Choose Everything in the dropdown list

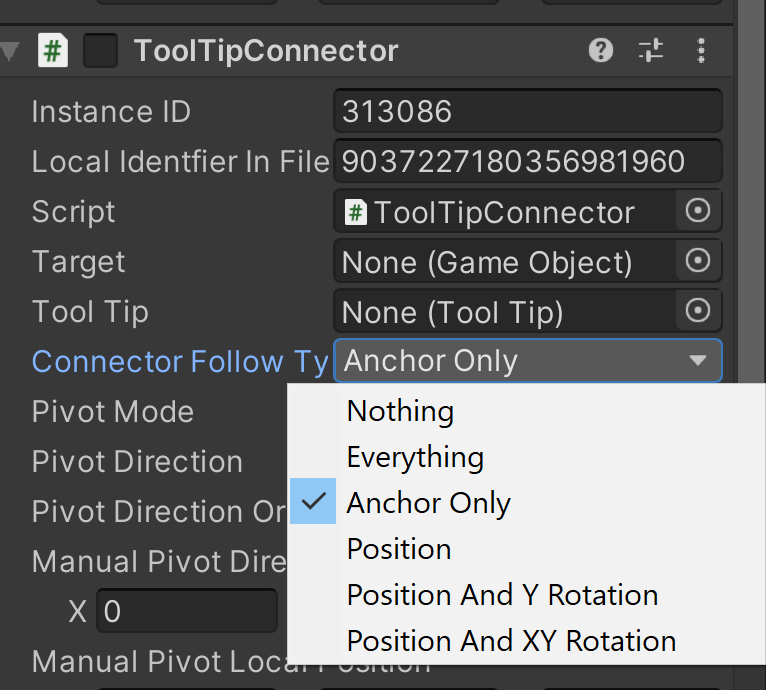[x=415, y=457]
